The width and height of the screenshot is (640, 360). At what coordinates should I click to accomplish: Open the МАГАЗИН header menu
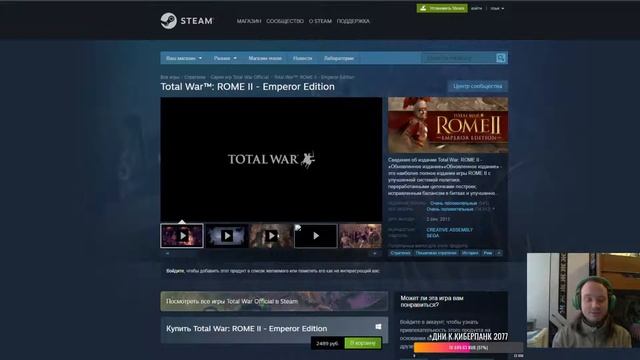(249, 21)
